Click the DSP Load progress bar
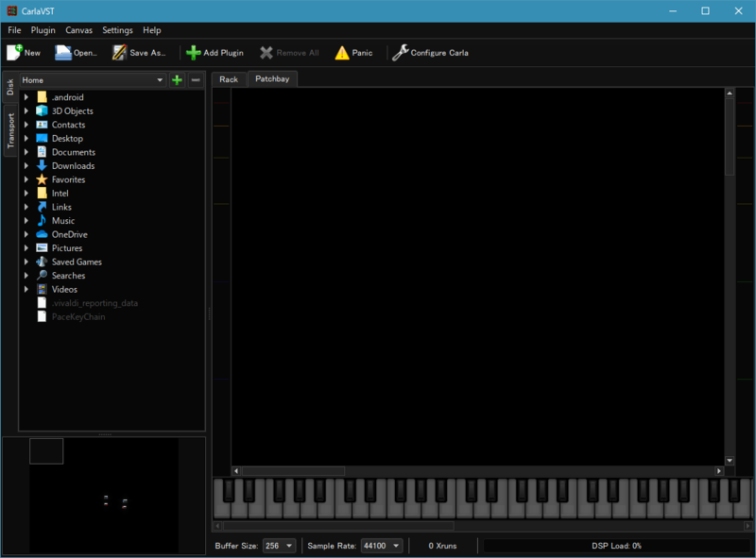This screenshot has height=558, width=756. (616, 546)
